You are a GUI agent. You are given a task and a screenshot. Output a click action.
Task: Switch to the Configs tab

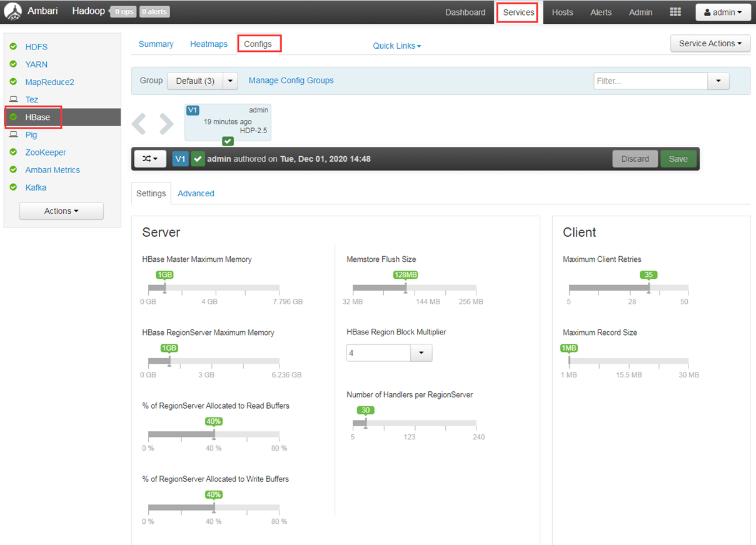point(258,44)
